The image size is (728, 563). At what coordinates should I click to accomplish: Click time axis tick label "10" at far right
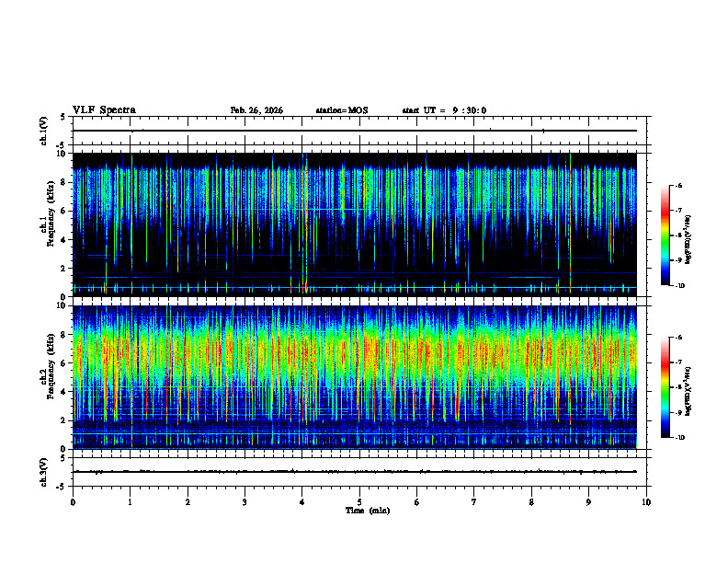click(x=646, y=502)
